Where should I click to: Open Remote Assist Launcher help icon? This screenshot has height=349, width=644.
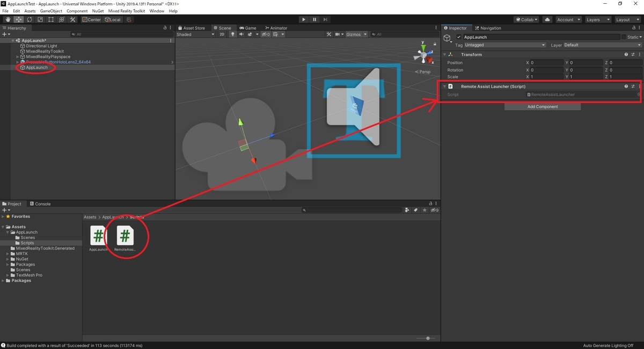click(x=626, y=86)
